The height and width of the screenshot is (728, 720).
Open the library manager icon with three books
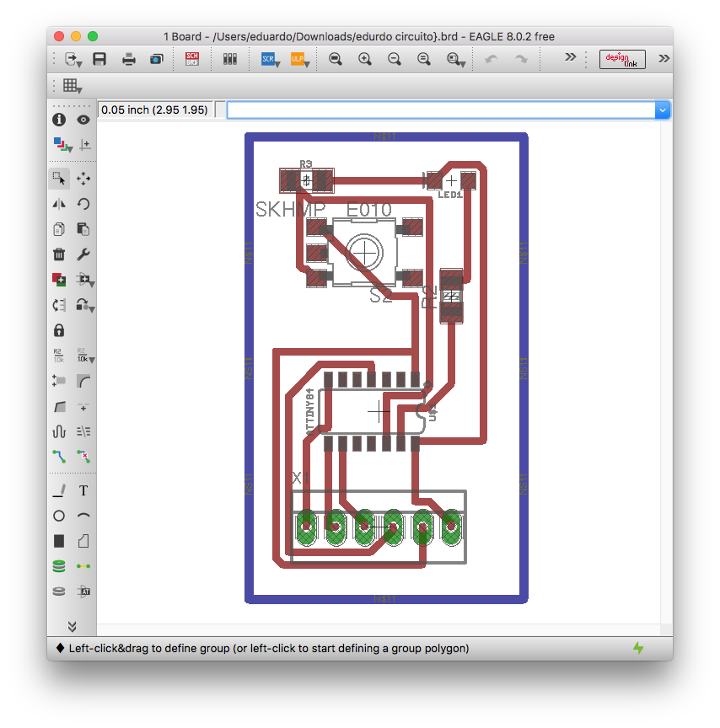(x=230, y=59)
